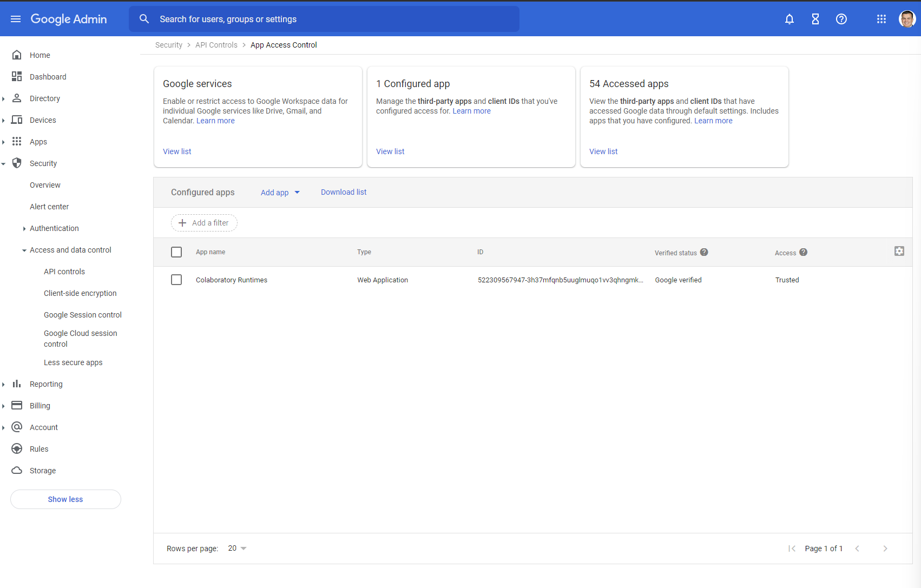Check the Colaboratory Runtimes row checkbox
921x588 pixels.
(x=176, y=280)
